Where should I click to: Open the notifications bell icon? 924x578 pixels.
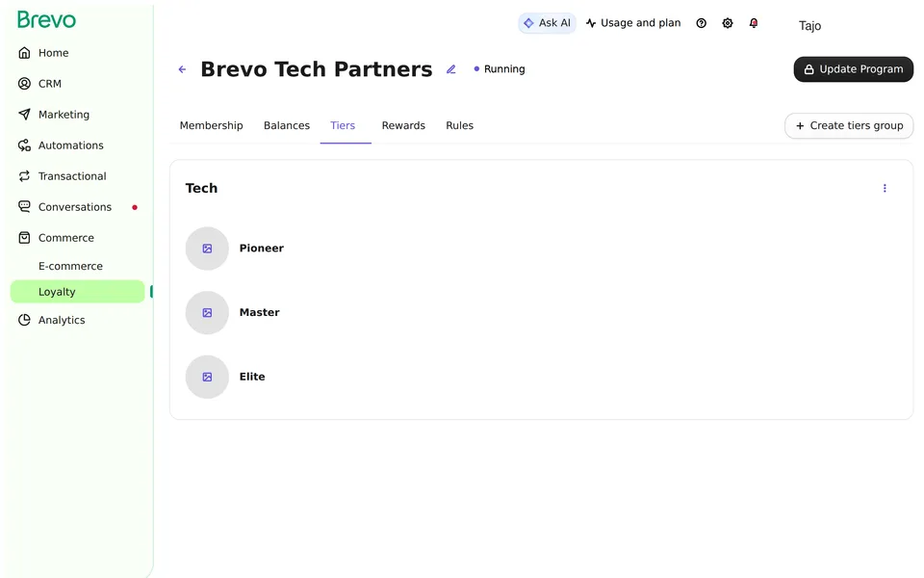(754, 23)
